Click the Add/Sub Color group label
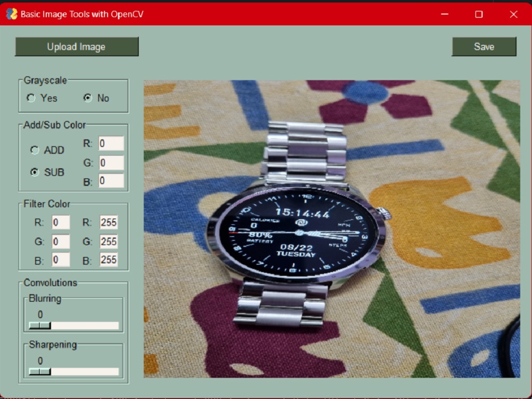This screenshot has width=532, height=399. [55, 125]
